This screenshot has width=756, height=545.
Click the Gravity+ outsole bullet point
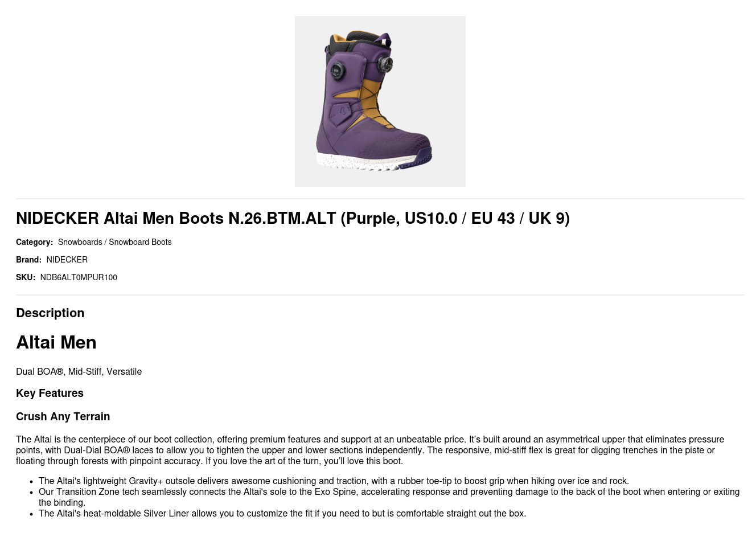334,481
